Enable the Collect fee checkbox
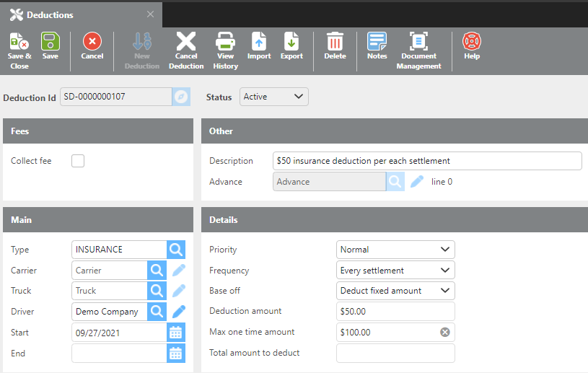 click(78, 161)
